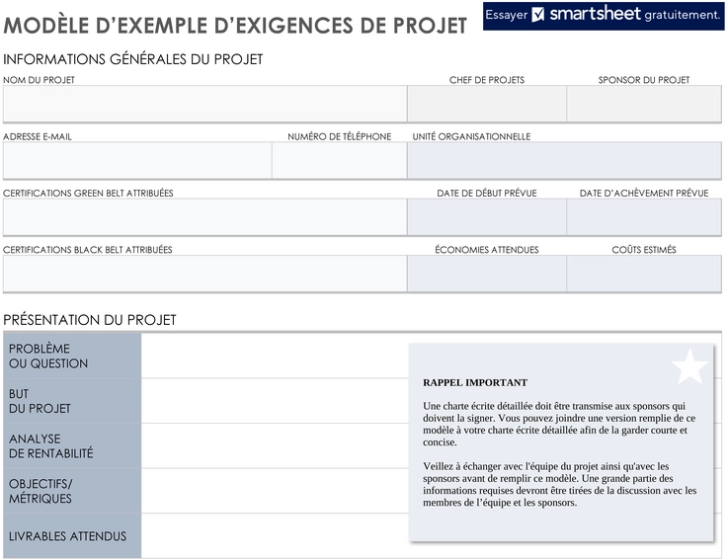Image resolution: width=728 pixels, height=560 pixels.
Task: Select the Chef de projets field
Action: [487, 104]
